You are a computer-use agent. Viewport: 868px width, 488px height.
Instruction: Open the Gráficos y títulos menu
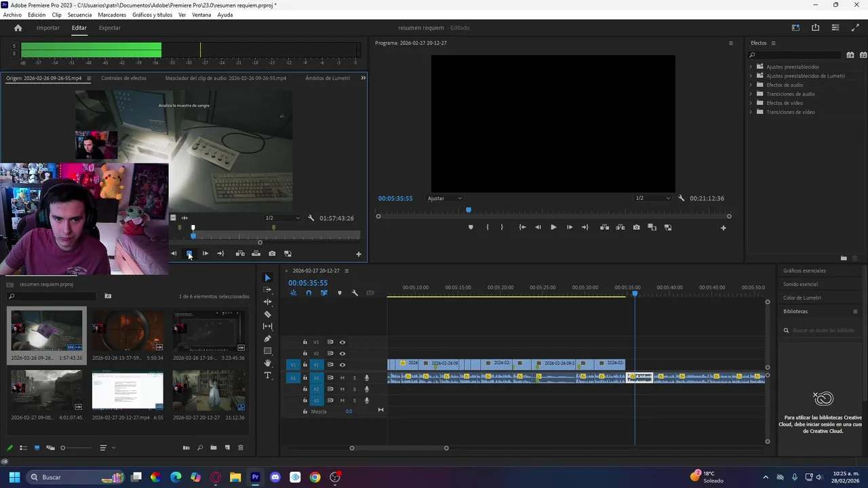coord(152,15)
